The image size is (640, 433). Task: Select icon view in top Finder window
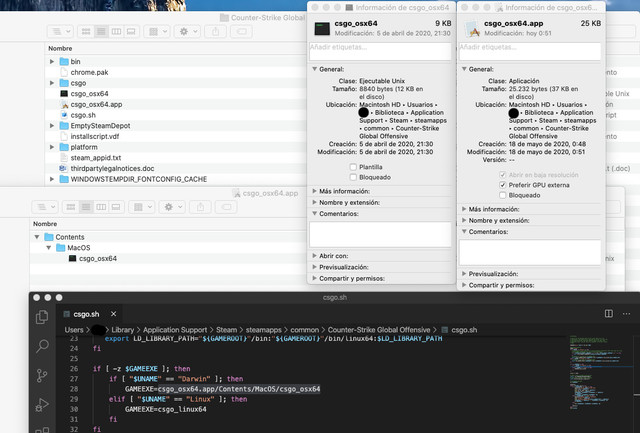[86, 31]
